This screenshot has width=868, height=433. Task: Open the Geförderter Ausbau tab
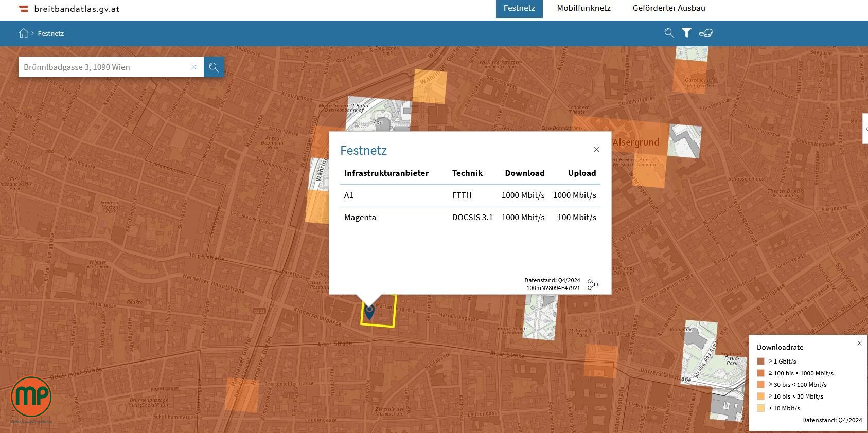(669, 8)
